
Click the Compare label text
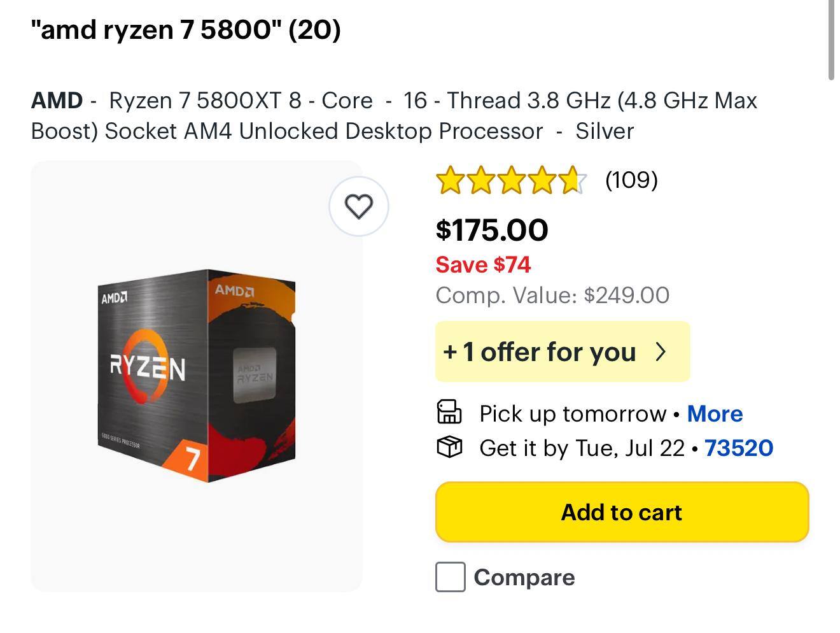point(524,578)
